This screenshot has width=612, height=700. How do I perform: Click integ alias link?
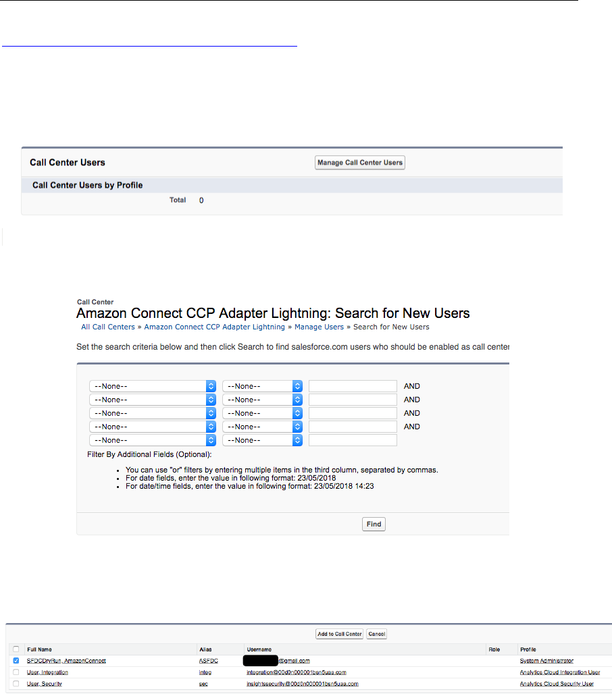pyautogui.click(x=205, y=672)
